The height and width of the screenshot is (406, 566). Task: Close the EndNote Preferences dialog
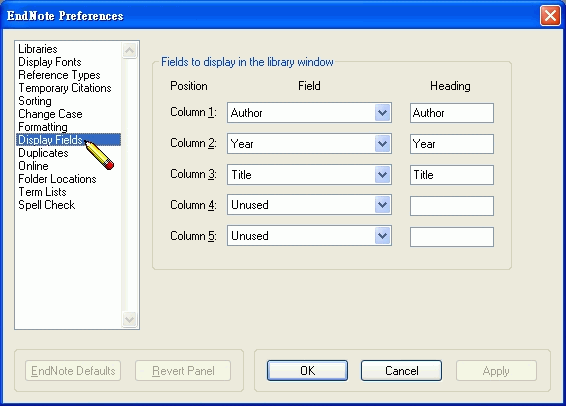click(x=550, y=16)
